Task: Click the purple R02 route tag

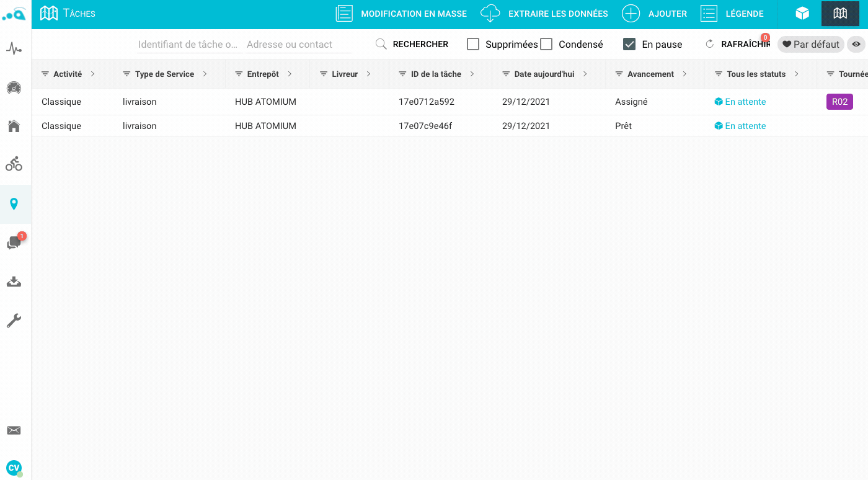Action: (x=839, y=102)
